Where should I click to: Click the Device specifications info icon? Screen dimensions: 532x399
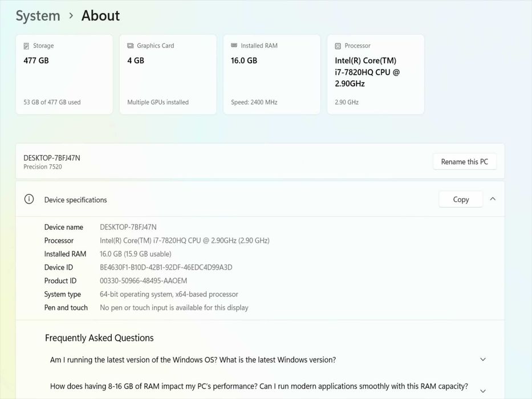(29, 199)
